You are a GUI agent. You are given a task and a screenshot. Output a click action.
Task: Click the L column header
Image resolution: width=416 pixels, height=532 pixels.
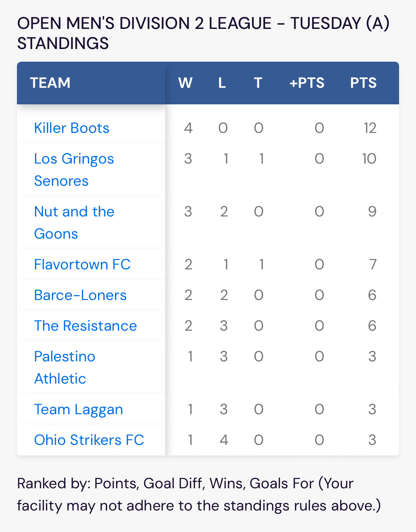point(222,83)
